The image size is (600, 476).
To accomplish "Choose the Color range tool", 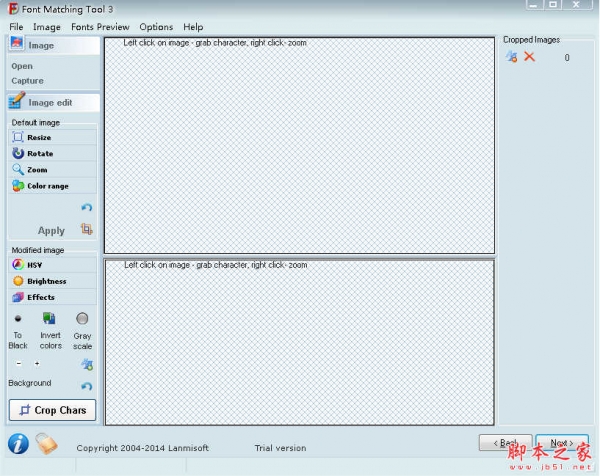I will click(52, 186).
